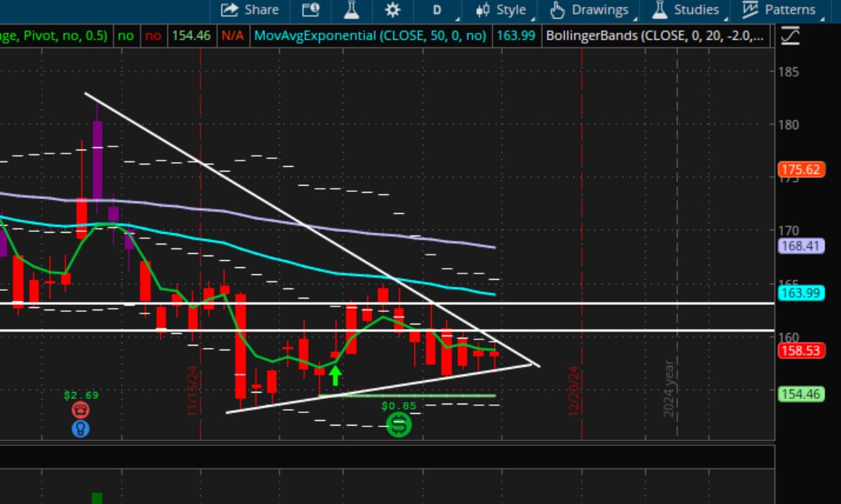Viewport: 841px width, 504px height.
Task: Open the Style menu
Action: pos(501,9)
